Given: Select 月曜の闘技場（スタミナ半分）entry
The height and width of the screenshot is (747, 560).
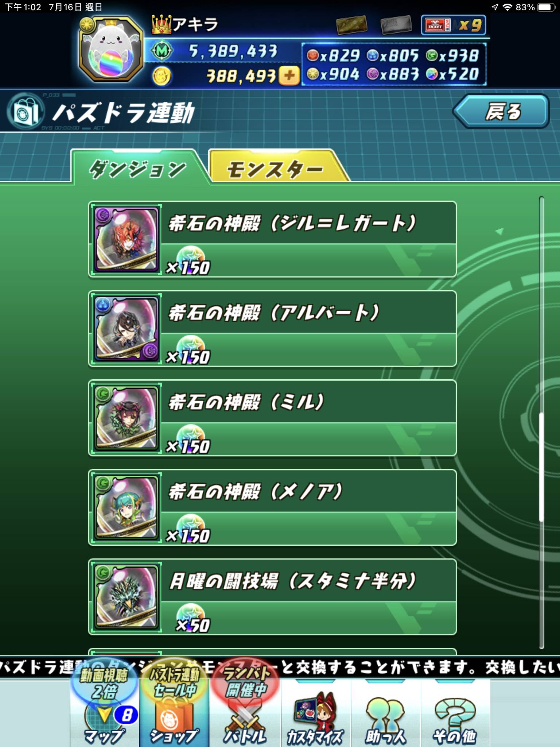Looking at the screenshot, I should tap(272, 597).
